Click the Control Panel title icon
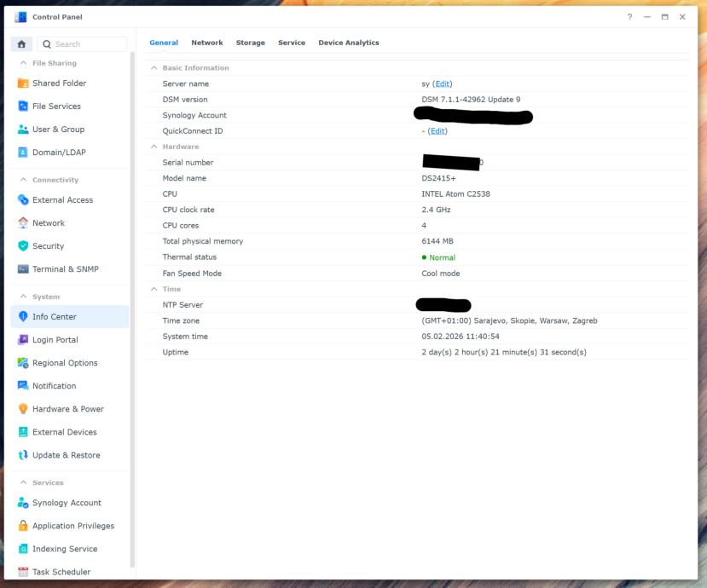Viewport: 707px width, 588px height. 20,17
